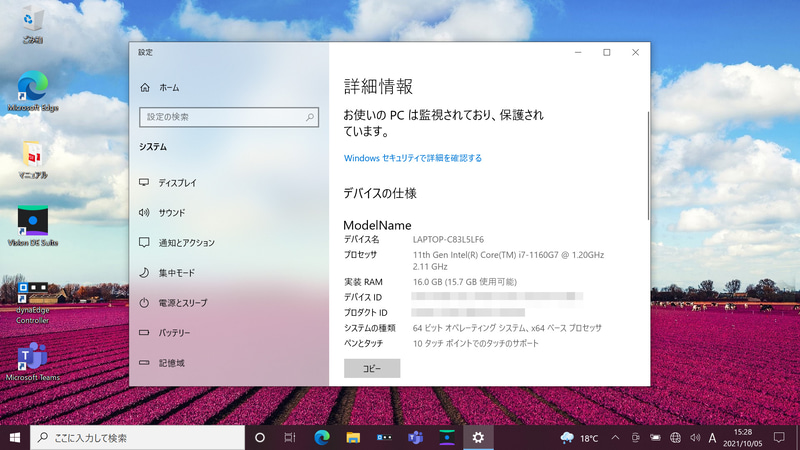
Task: Open volume speaker tray icon
Action: [695, 438]
